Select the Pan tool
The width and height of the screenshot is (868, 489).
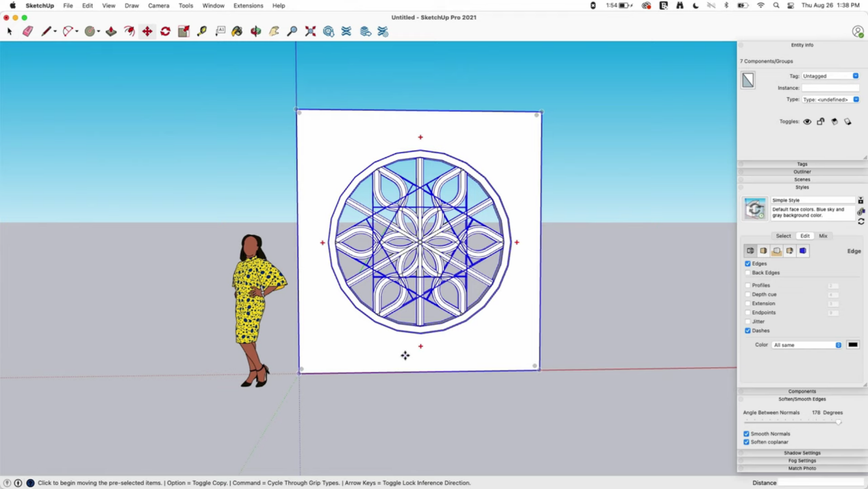(273, 31)
